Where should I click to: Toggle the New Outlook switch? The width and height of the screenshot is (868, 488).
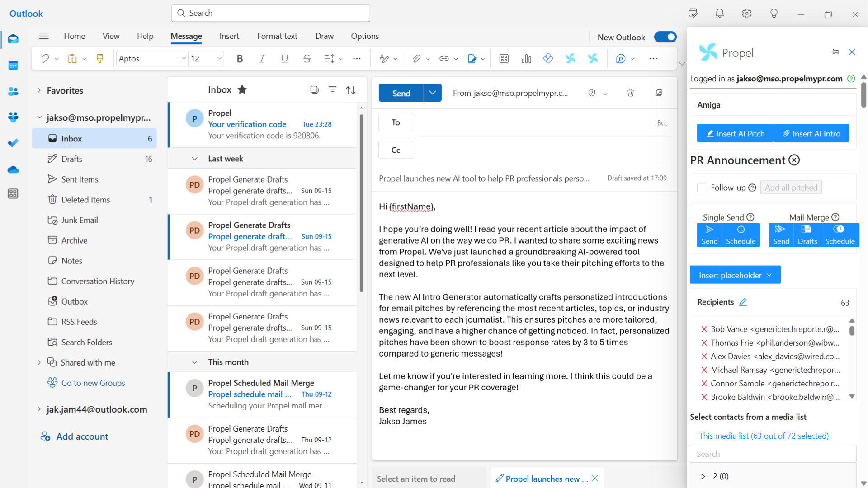click(x=665, y=37)
